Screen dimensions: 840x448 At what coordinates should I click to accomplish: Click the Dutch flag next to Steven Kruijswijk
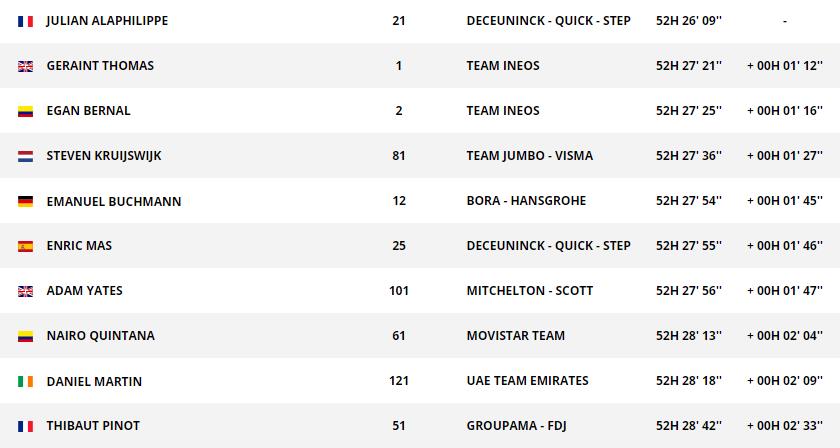26,156
